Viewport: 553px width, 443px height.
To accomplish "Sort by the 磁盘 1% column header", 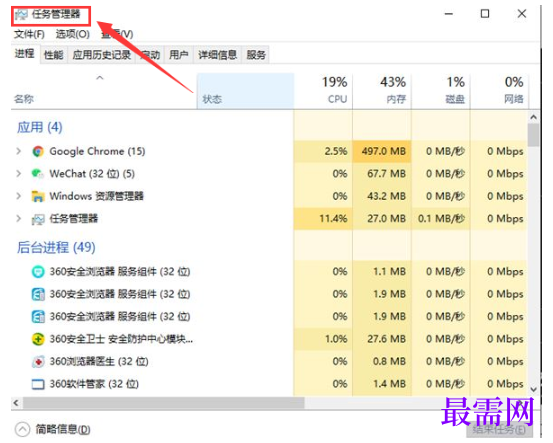I will click(x=441, y=91).
